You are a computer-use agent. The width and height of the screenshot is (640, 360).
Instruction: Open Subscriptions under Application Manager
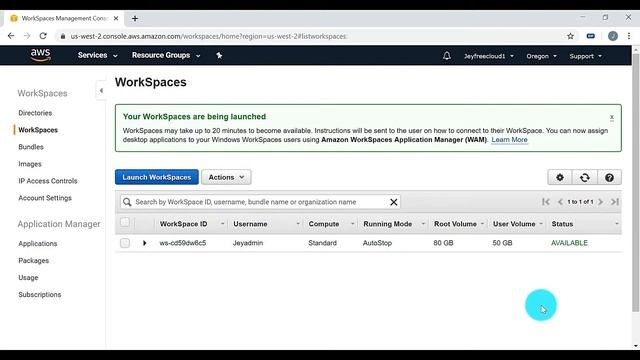pyautogui.click(x=40, y=295)
